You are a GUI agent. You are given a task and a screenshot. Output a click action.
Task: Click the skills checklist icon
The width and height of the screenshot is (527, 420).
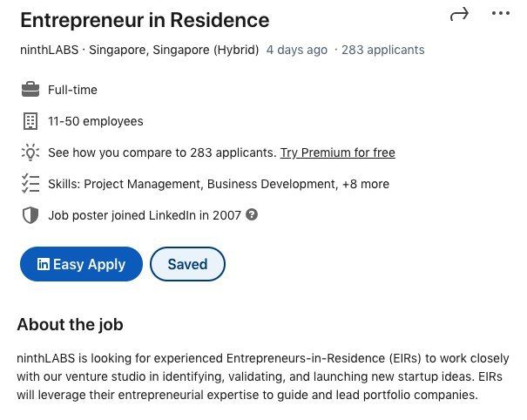(30, 184)
